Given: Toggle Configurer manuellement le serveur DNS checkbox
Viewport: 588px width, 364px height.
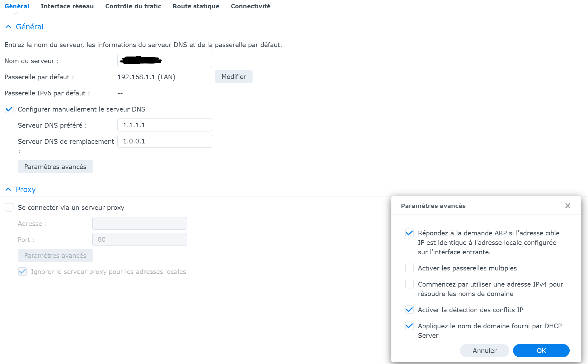Looking at the screenshot, I should click(x=9, y=109).
